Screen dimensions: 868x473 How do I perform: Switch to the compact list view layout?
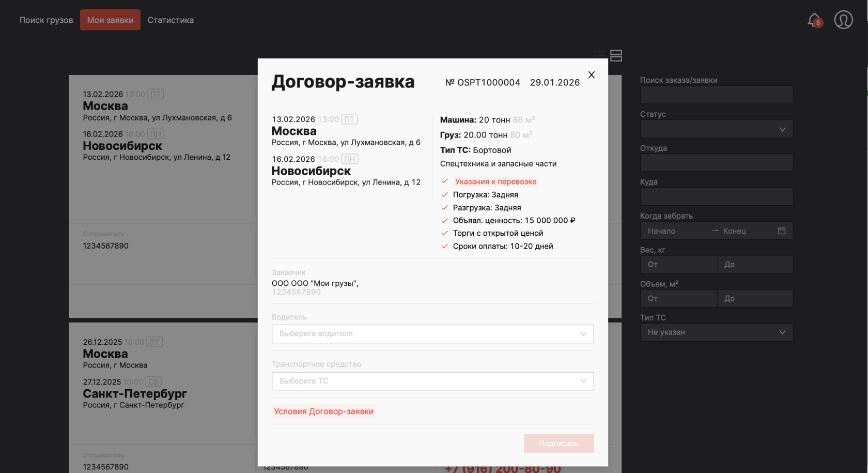point(598,54)
